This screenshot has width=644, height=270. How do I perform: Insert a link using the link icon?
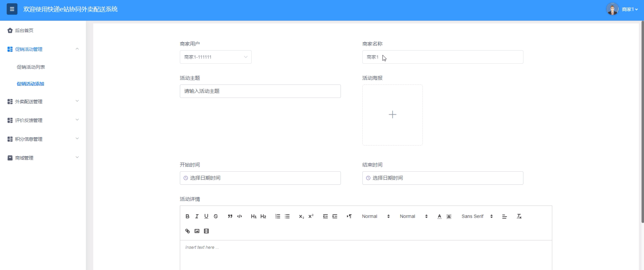(x=187, y=231)
